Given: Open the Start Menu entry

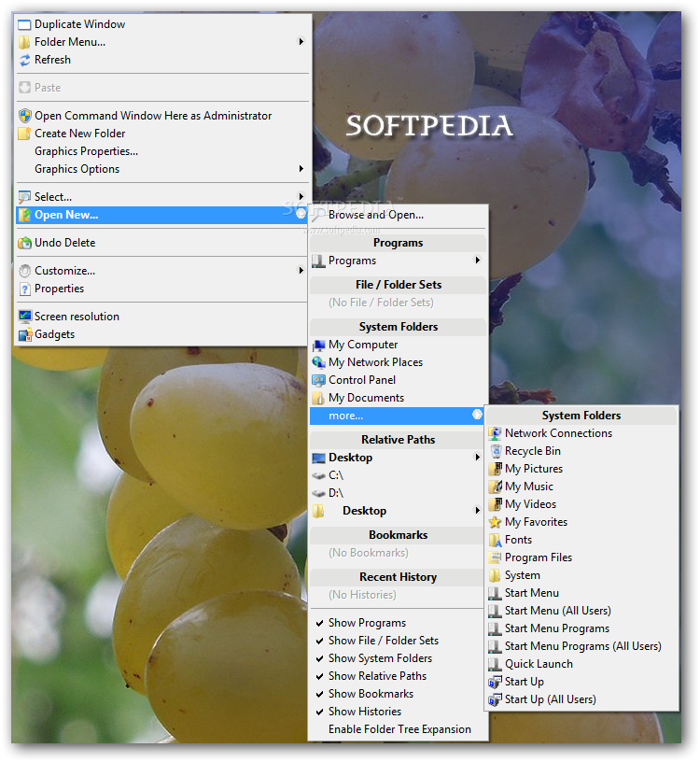Looking at the screenshot, I should click(x=582, y=593).
